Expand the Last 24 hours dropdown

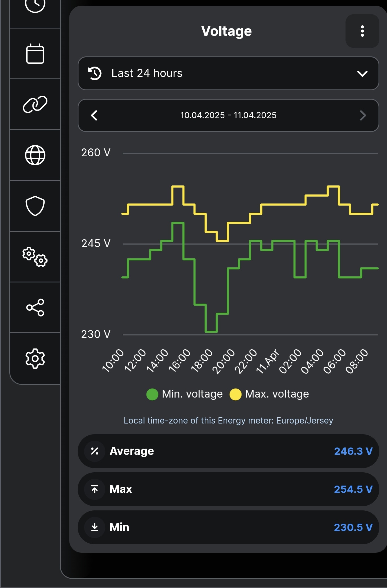(228, 73)
